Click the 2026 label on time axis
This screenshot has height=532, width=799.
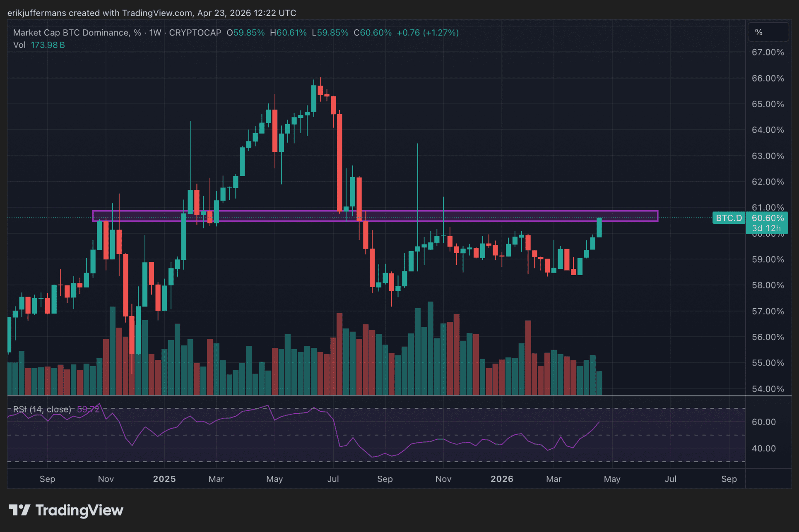[502, 479]
